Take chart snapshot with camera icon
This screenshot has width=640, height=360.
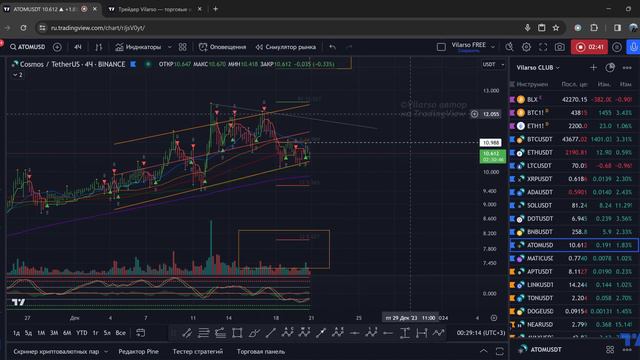point(560,47)
